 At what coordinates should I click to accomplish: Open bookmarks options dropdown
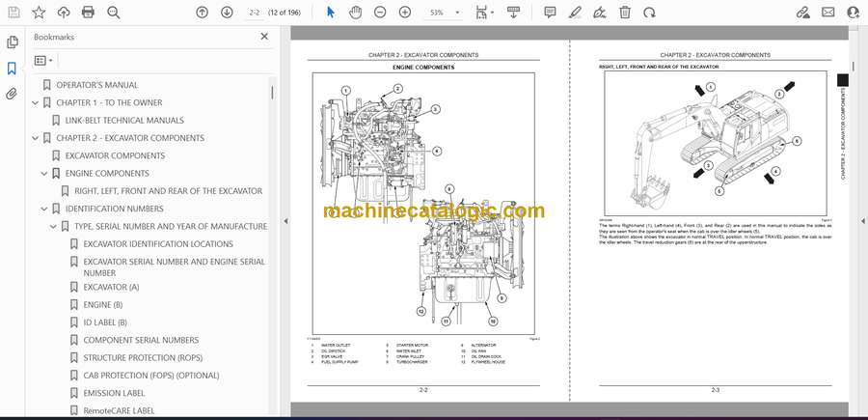(x=43, y=61)
